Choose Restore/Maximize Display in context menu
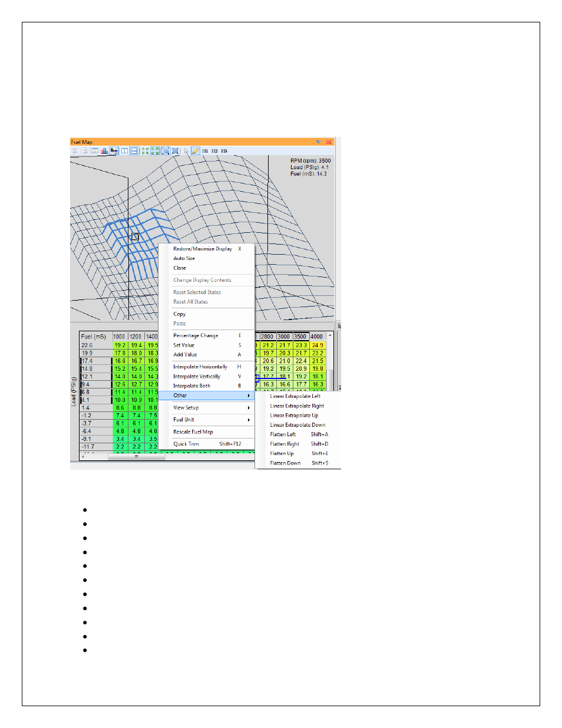This screenshot has width=562, height=728. tap(207, 249)
